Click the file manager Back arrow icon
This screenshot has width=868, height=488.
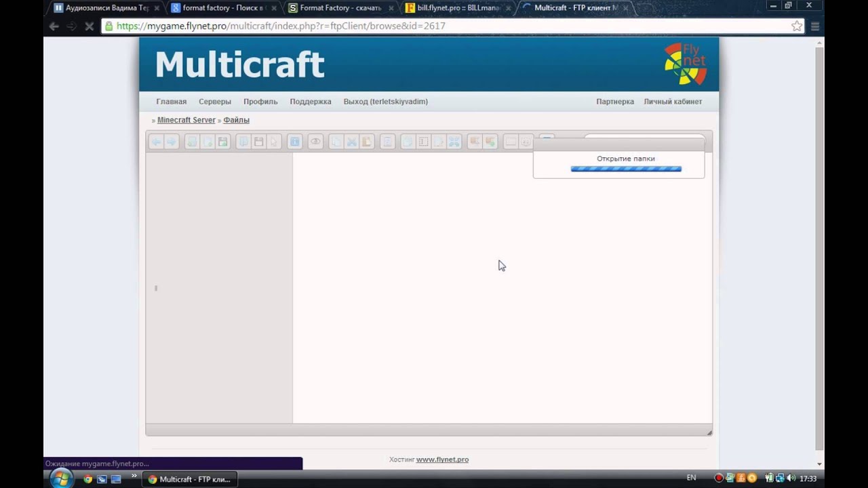point(157,142)
